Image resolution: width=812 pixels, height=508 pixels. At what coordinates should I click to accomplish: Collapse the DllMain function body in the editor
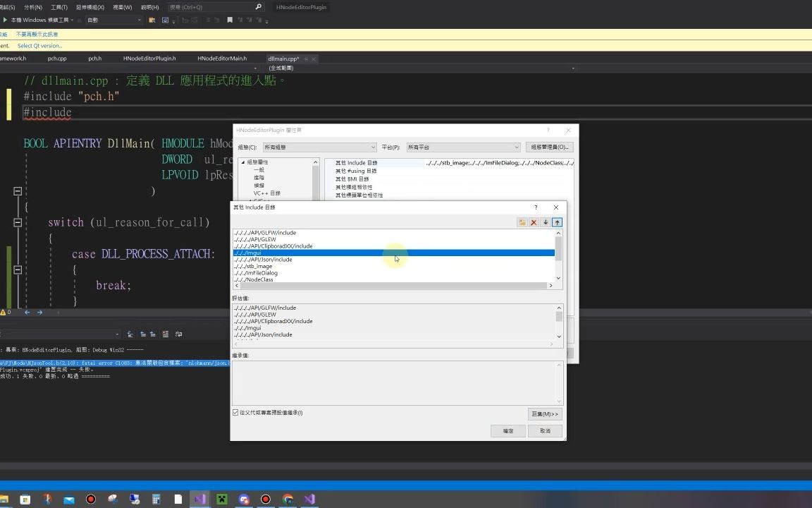[x=18, y=191]
